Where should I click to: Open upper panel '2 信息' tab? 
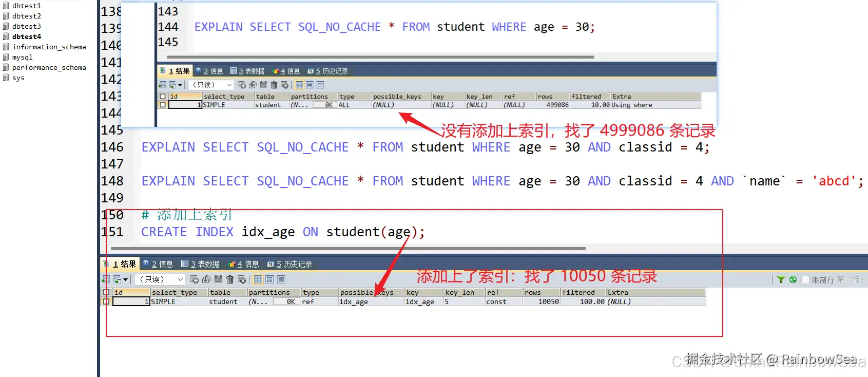tap(209, 71)
